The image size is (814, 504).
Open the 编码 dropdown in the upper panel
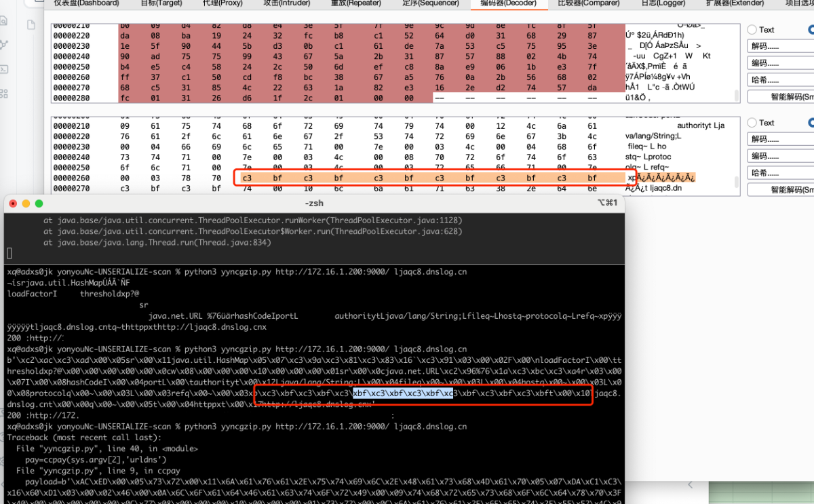coord(780,63)
